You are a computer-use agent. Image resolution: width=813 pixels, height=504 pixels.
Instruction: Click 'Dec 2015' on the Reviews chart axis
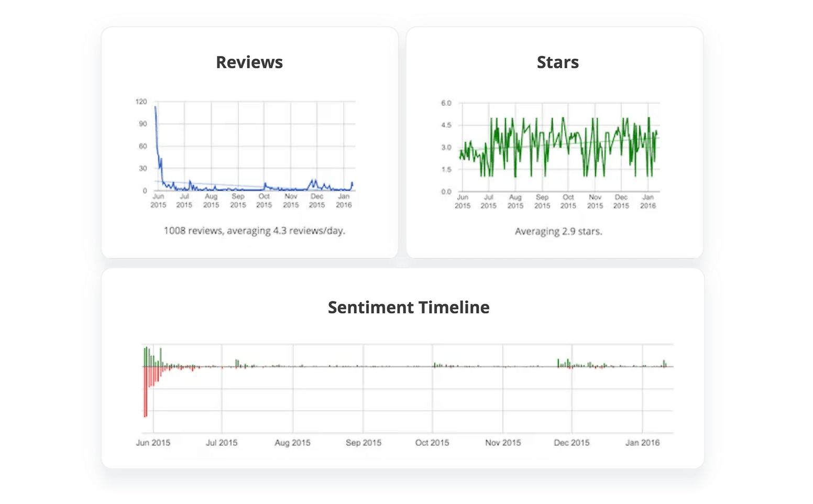click(x=317, y=201)
